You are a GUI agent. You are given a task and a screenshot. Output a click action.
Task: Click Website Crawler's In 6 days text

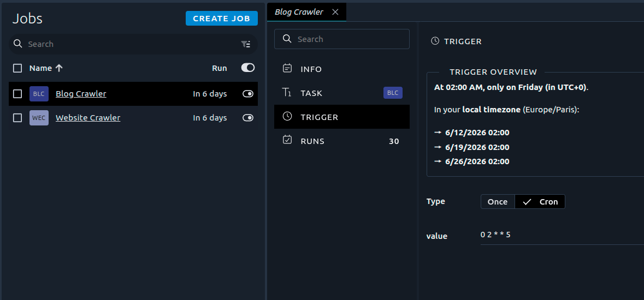pos(210,118)
